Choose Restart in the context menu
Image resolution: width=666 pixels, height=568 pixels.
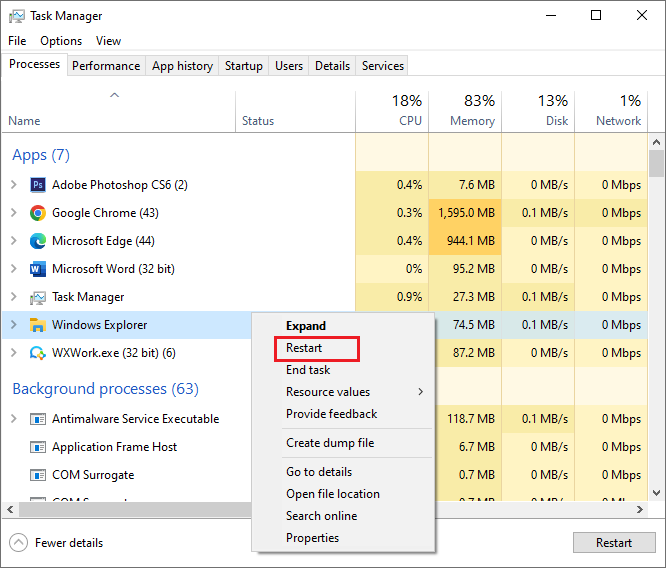click(343, 348)
